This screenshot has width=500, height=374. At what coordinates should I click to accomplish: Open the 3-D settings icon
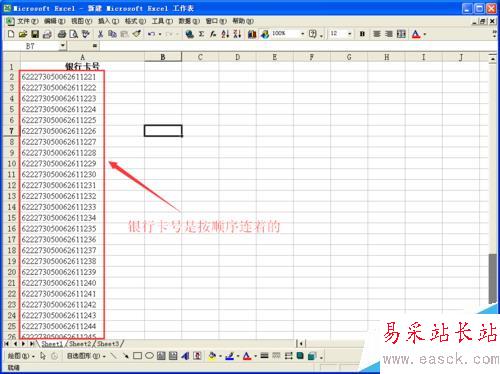(x=312, y=356)
